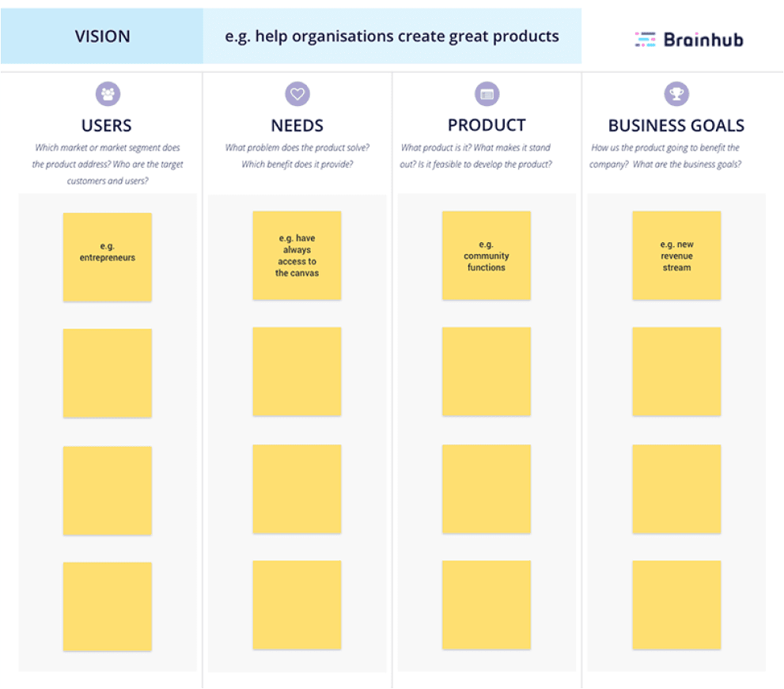Image resolution: width=784 pixels, height=689 pixels.
Task: Click the USERS column heading
Action: pos(107,126)
